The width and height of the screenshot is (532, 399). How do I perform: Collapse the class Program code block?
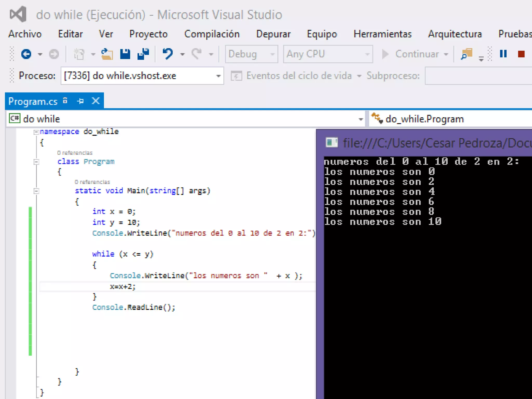tap(36, 162)
